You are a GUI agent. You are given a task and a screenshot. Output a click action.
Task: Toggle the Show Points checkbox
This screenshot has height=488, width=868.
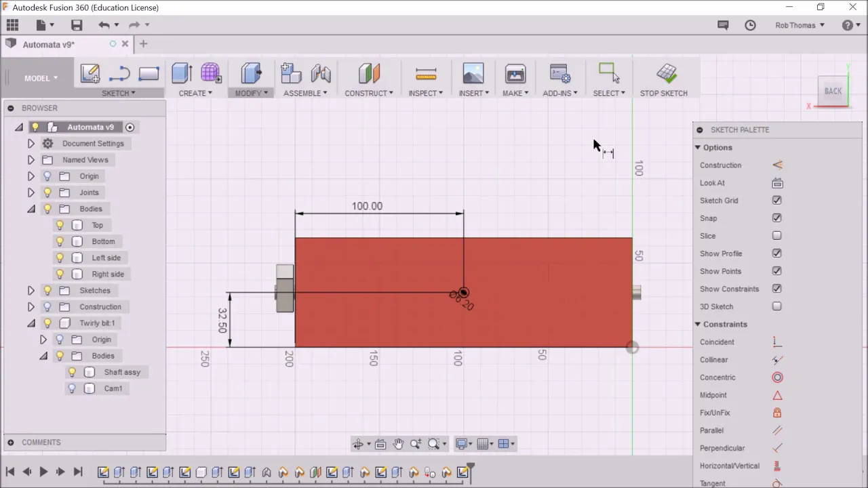pyautogui.click(x=777, y=271)
